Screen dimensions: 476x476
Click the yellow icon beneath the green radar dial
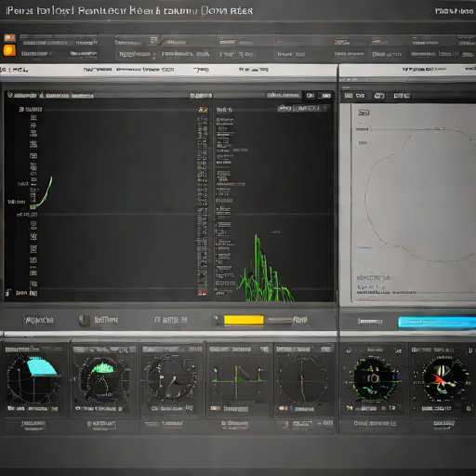(350, 408)
